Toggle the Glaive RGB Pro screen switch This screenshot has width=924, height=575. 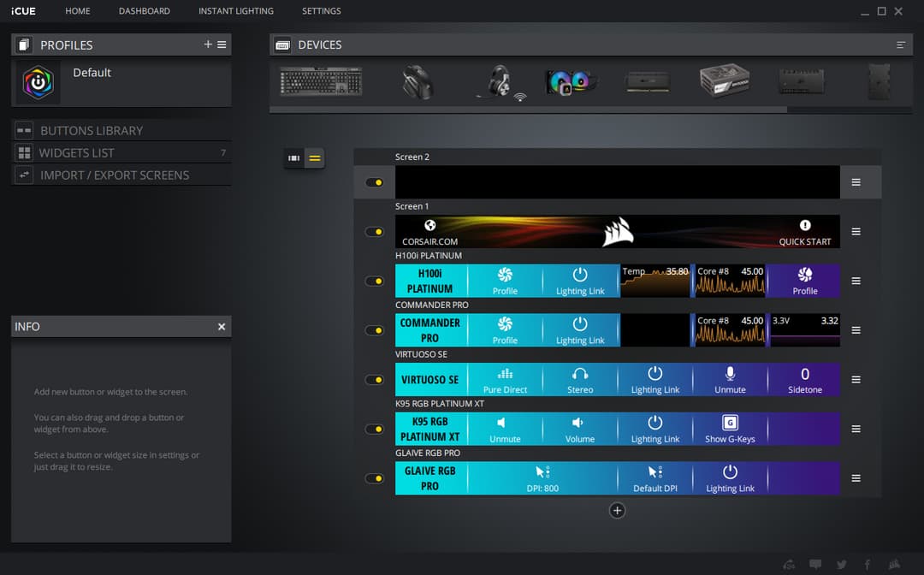375,478
